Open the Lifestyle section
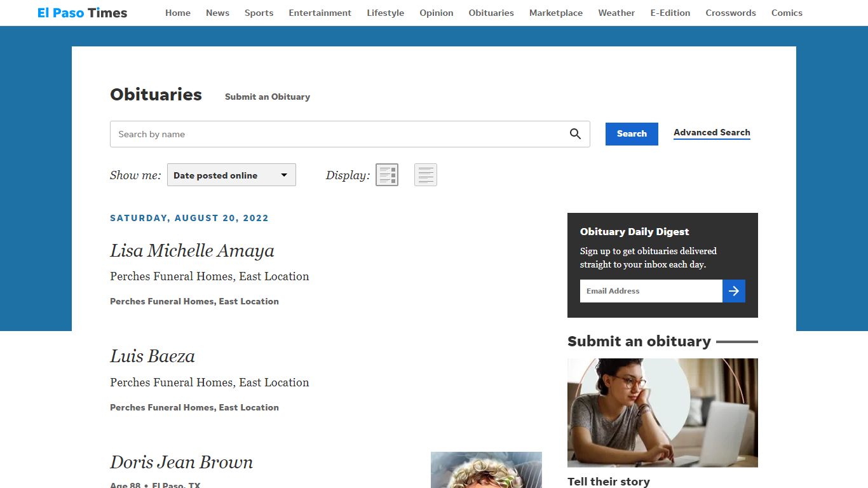This screenshot has height=488, width=868. tap(385, 13)
